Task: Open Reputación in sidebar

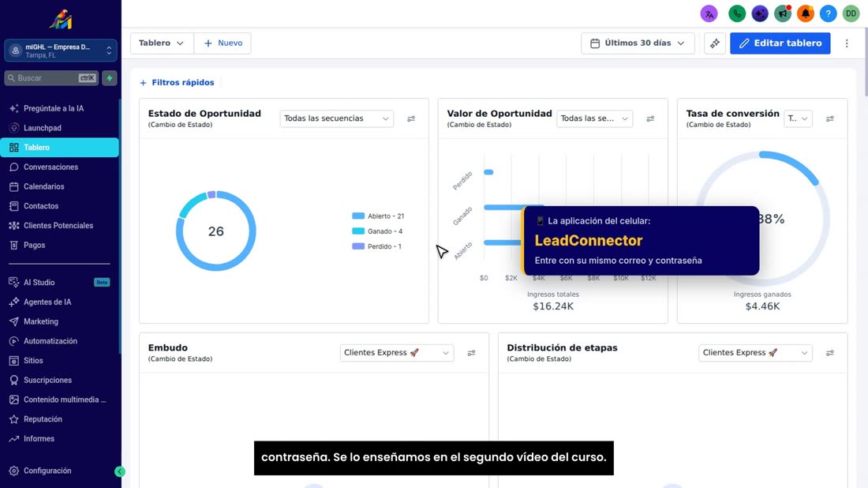Action: pos(60,419)
